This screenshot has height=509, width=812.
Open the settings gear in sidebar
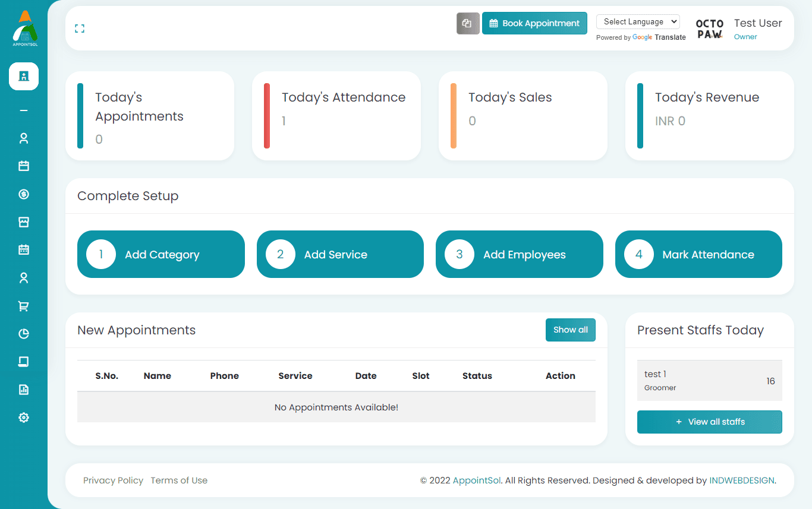pos(24,418)
